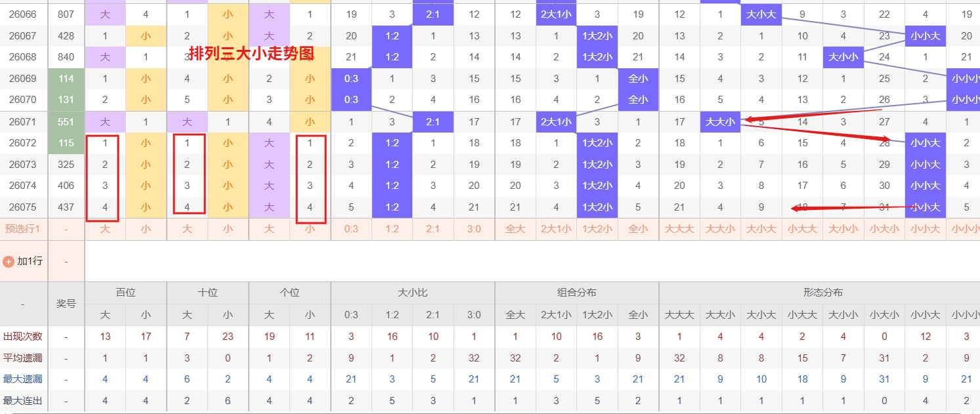Pick 3:0 in the 预选行1 row
The width and height of the screenshot is (980, 414).
click(x=474, y=229)
